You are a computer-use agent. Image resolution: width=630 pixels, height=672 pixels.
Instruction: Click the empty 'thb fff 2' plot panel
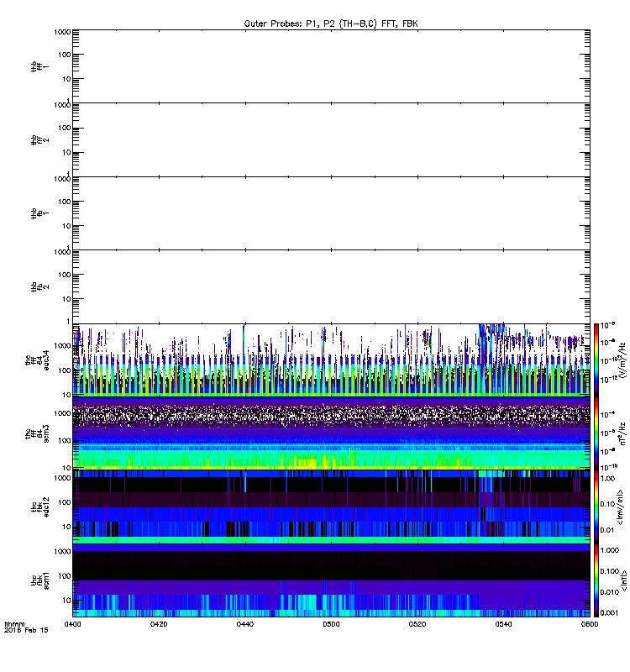click(331, 139)
